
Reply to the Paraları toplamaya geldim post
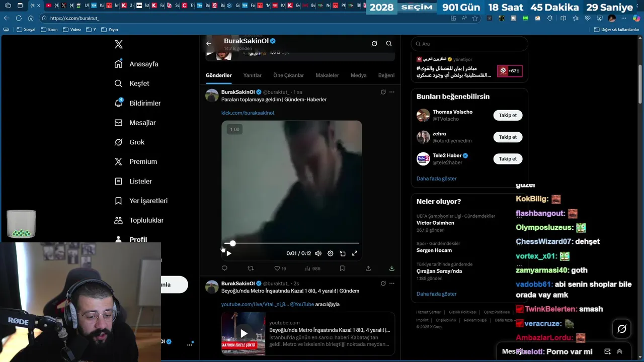click(x=224, y=268)
